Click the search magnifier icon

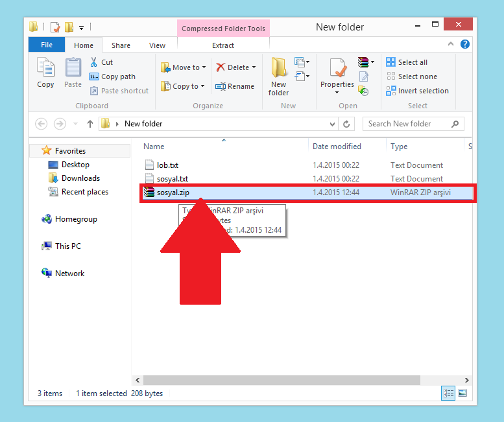455,124
